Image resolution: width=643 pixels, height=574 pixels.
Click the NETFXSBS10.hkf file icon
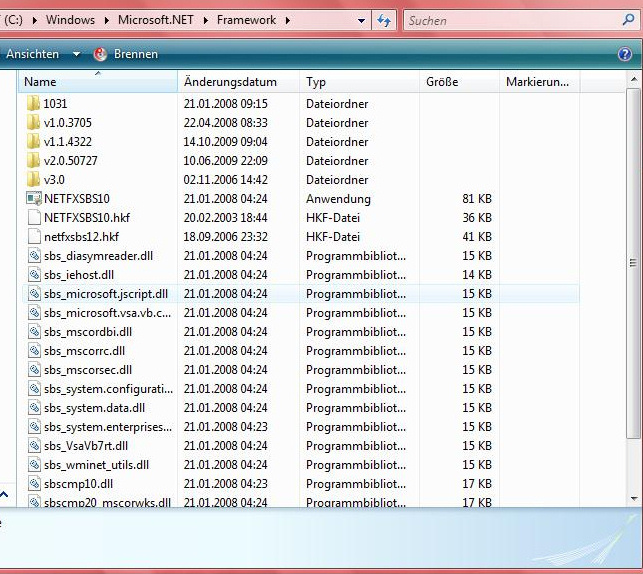[34, 217]
